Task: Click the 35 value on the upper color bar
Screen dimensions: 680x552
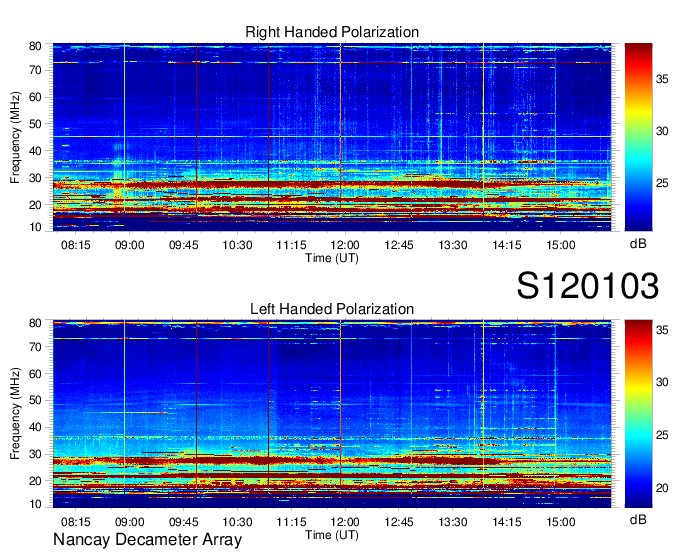Action: [662, 79]
